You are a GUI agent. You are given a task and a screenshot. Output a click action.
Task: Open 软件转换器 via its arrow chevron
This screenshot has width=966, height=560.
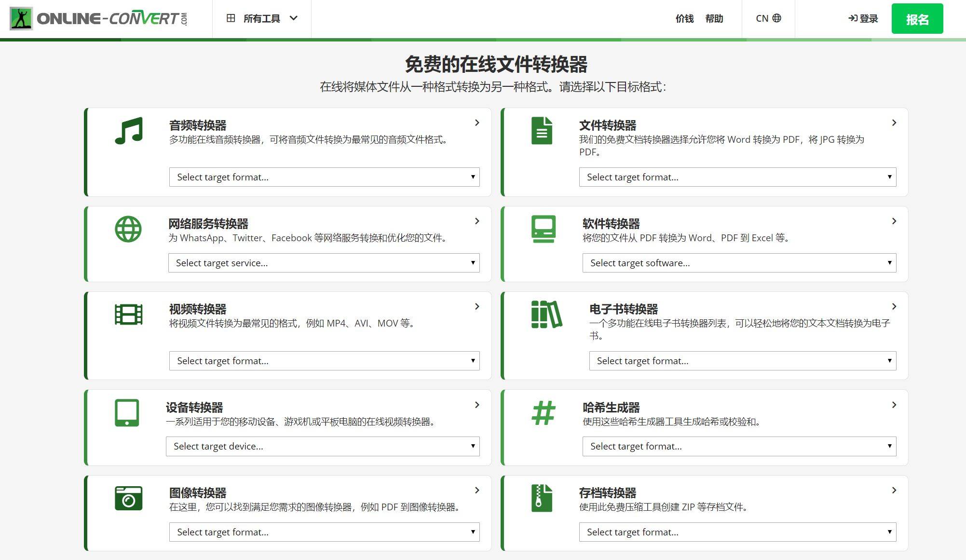click(x=894, y=221)
